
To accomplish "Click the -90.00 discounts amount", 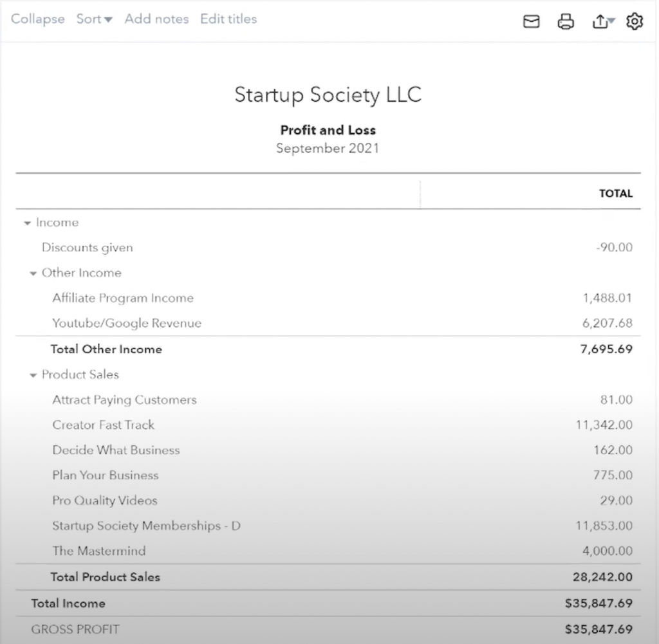I will point(615,248).
